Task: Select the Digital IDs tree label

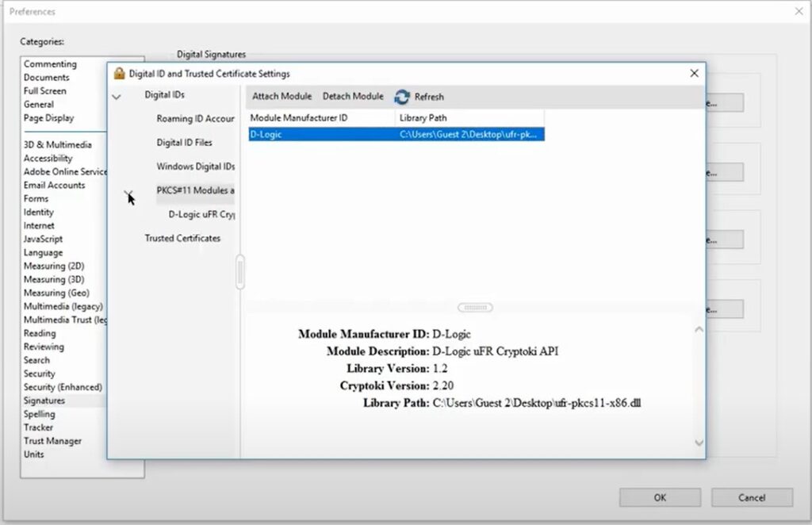Action: (x=165, y=94)
